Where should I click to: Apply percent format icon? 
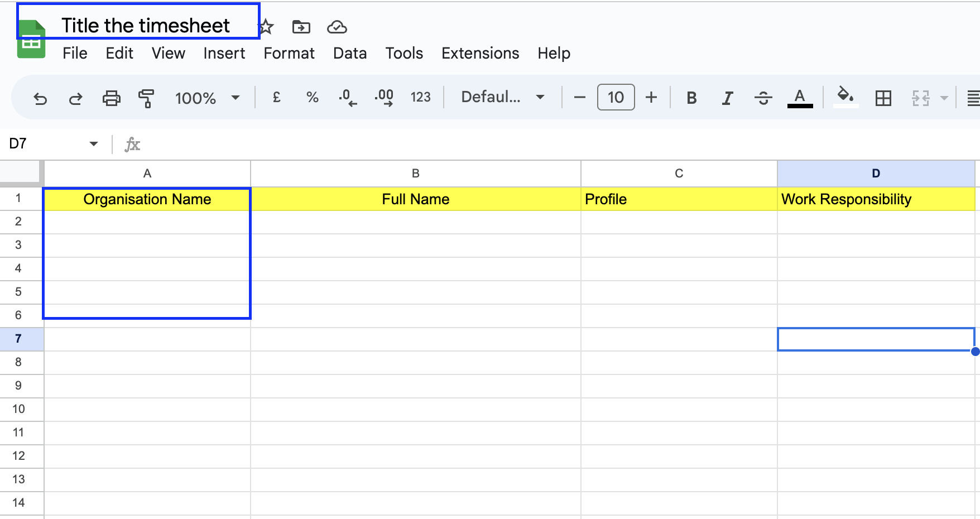tap(313, 98)
